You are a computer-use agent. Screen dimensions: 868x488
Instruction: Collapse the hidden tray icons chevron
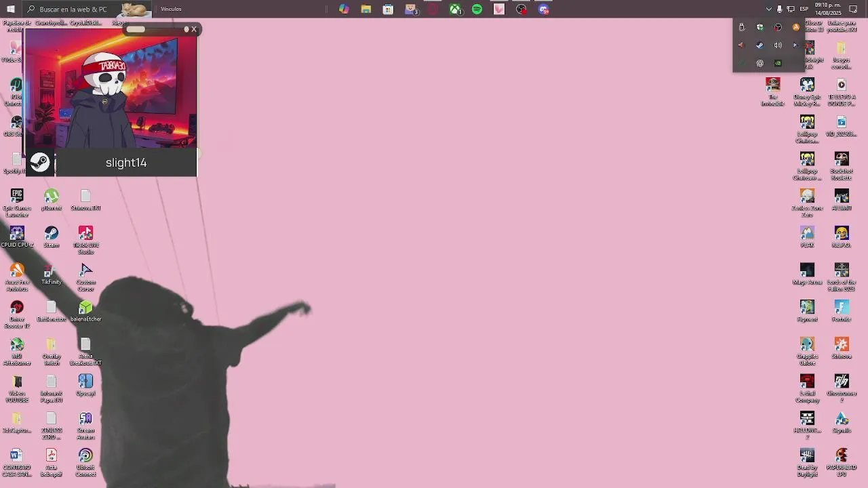click(768, 9)
